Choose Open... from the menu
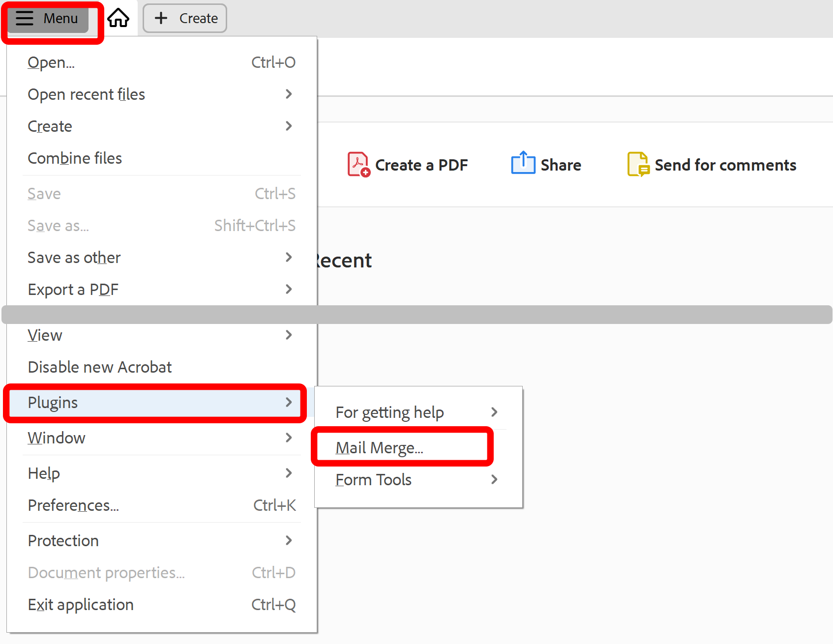This screenshot has height=644, width=833. point(162,62)
